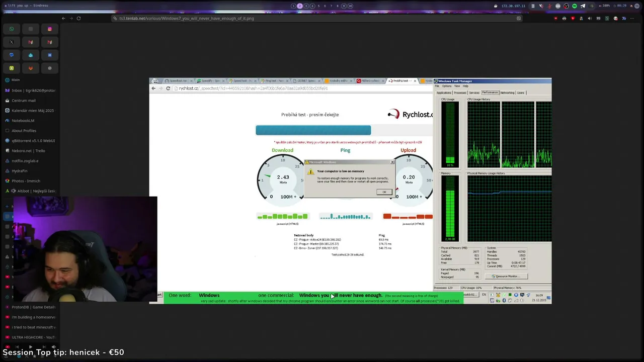644x362 pixels.
Task: Reload the page in the outer browser
Action: pos(78,18)
